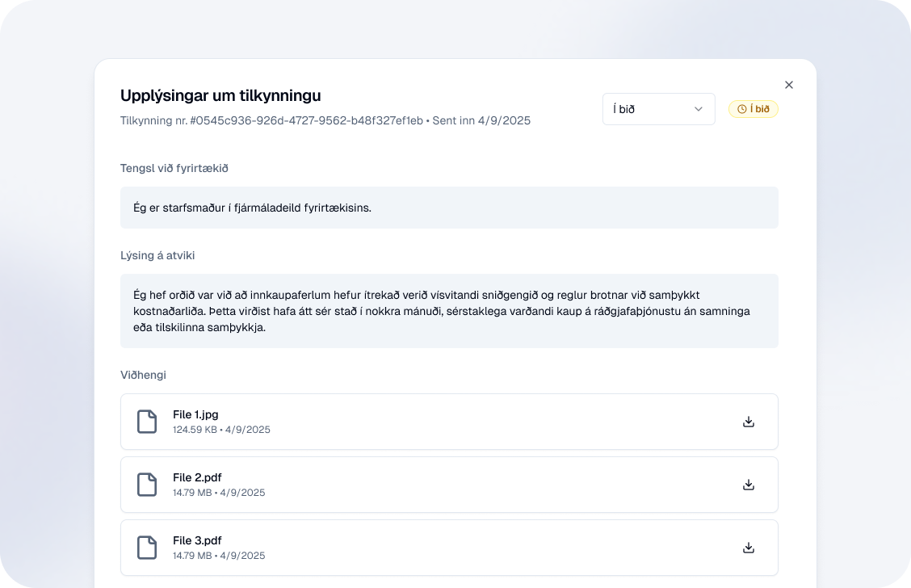Click the 'Viðhengi' attachments heading
The image size is (911, 588).
(x=143, y=375)
